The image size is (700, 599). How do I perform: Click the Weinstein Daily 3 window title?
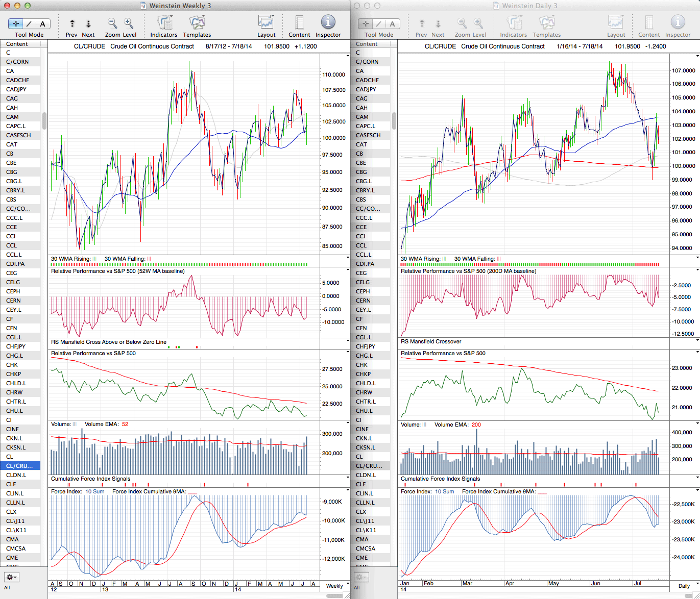tap(529, 6)
